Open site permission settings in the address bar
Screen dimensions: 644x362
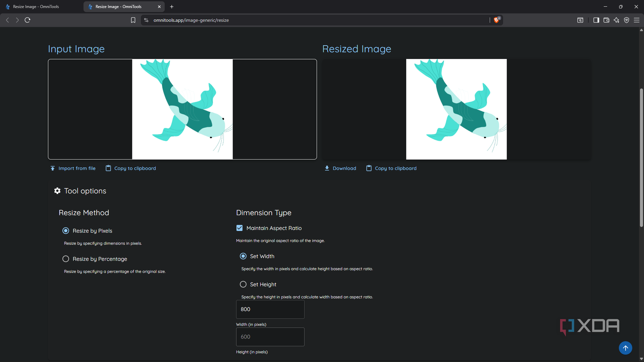pos(146,20)
